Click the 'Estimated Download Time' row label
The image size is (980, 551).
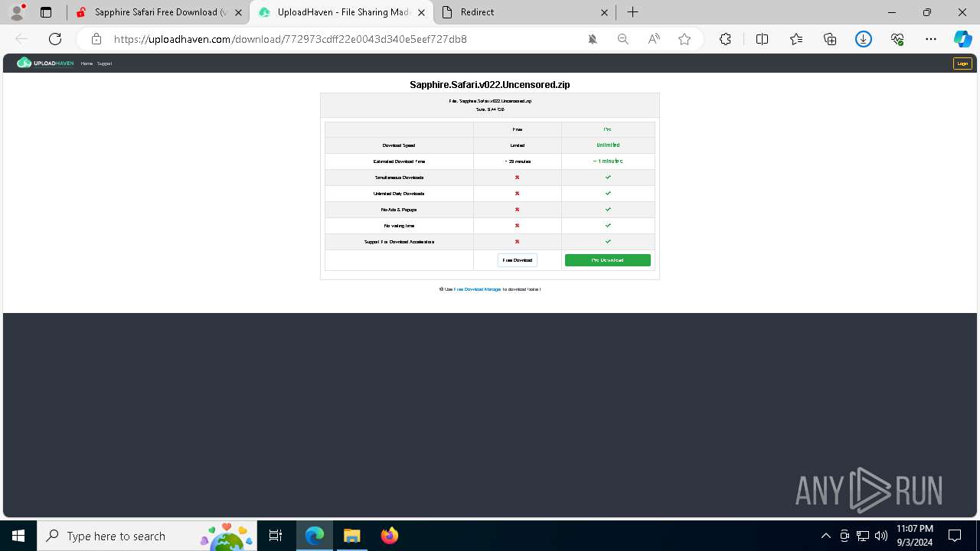[x=399, y=161]
